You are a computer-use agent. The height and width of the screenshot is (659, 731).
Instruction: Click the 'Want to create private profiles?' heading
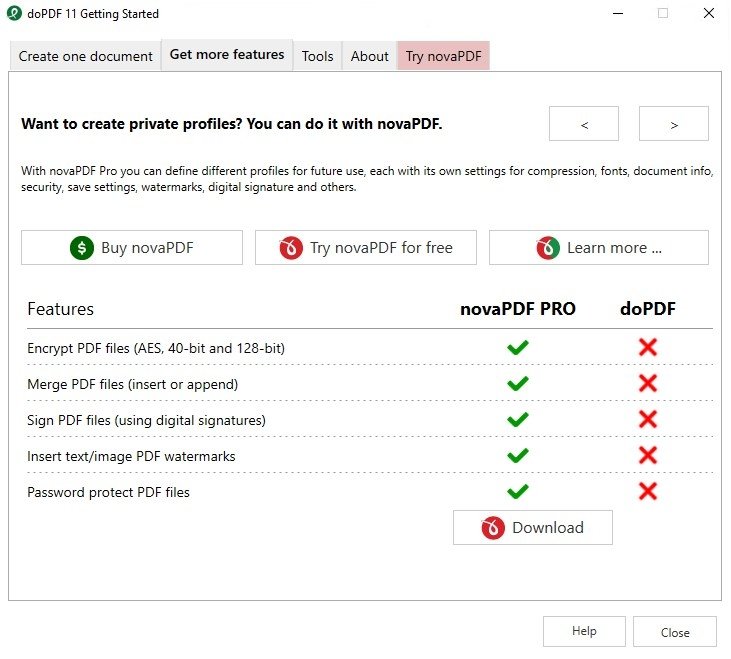coord(232,124)
